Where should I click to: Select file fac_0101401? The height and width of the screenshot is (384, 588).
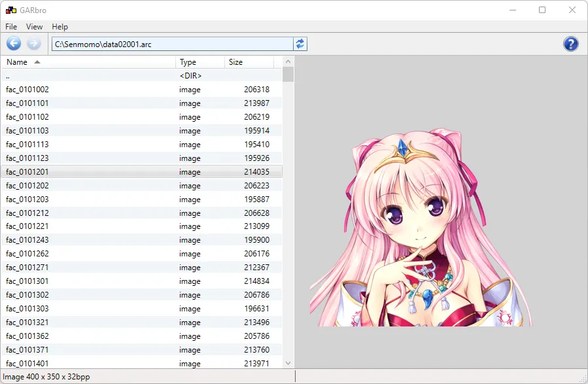(x=142, y=363)
